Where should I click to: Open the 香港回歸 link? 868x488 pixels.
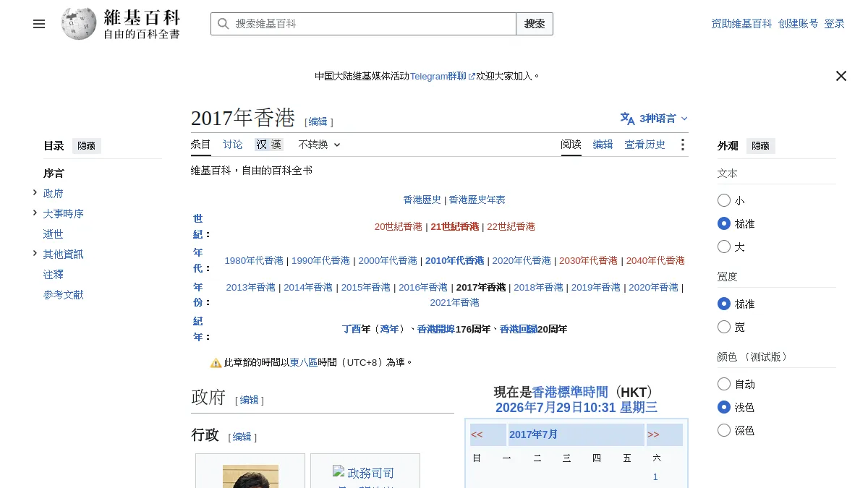click(518, 329)
